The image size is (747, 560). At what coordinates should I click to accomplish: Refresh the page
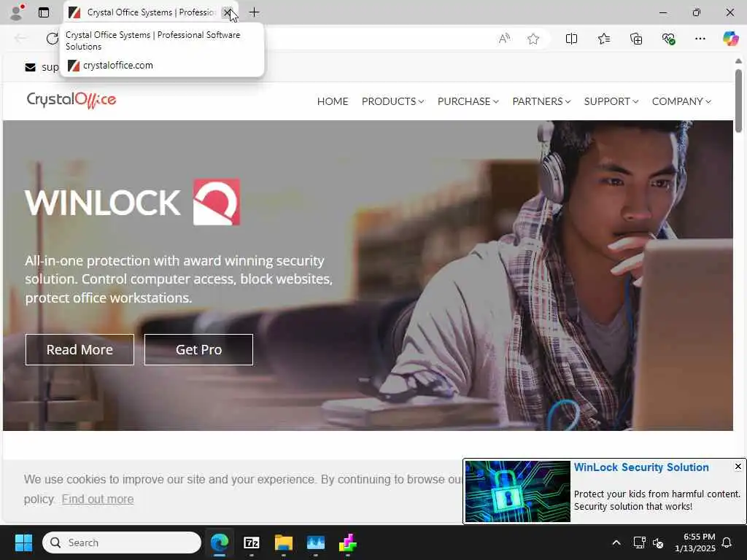53,39
